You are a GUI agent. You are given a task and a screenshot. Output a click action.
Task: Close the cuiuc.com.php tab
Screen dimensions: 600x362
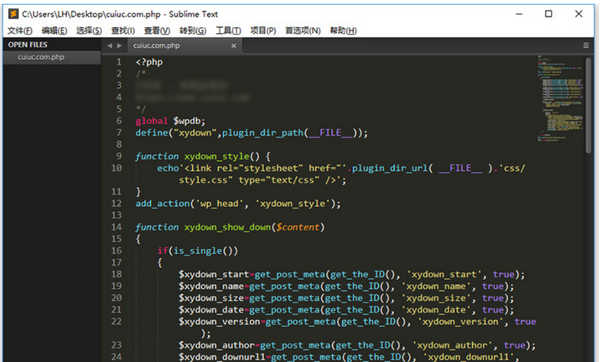[x=234, y=46]
